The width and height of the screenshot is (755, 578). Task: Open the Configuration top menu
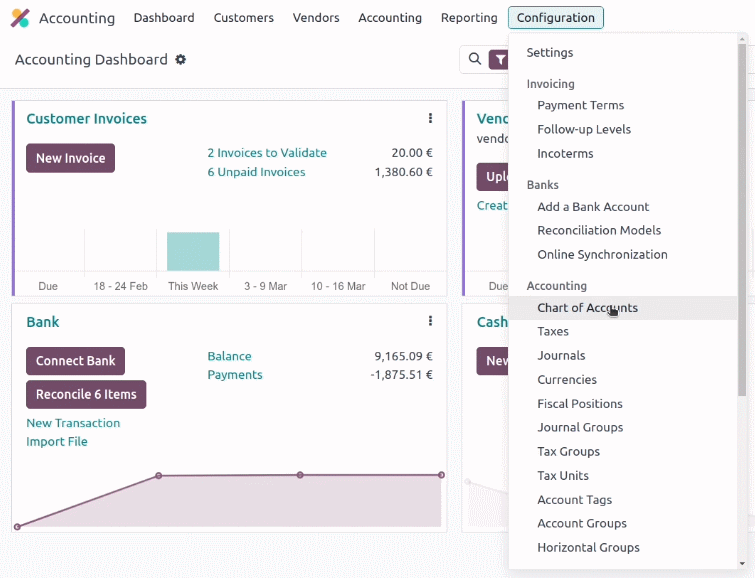click(x=556, y=18)
